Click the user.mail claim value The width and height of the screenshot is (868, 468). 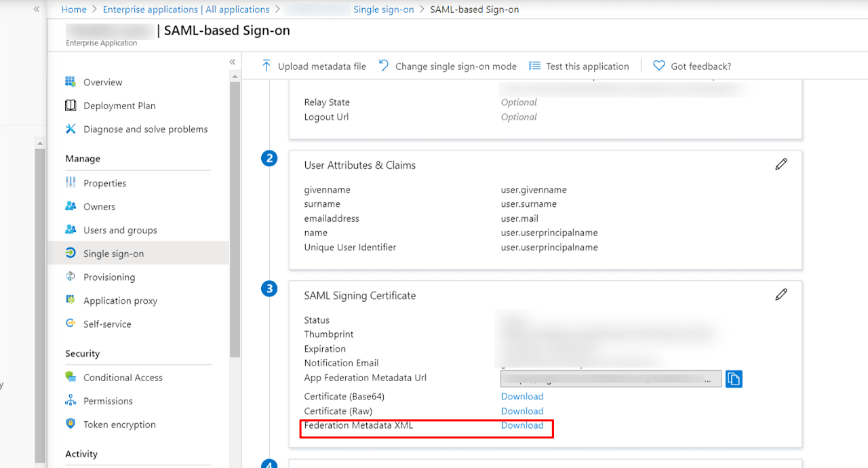(x=519, y=218)
